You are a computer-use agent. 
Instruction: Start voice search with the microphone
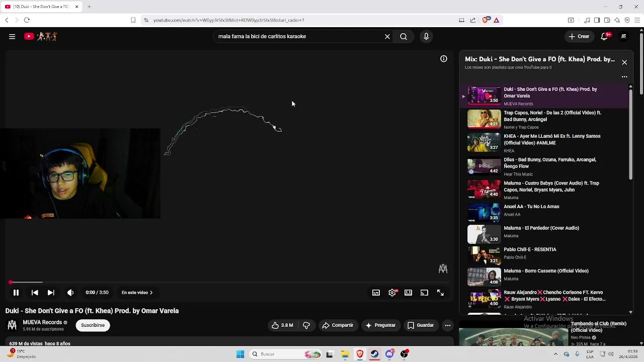point(426,36)
